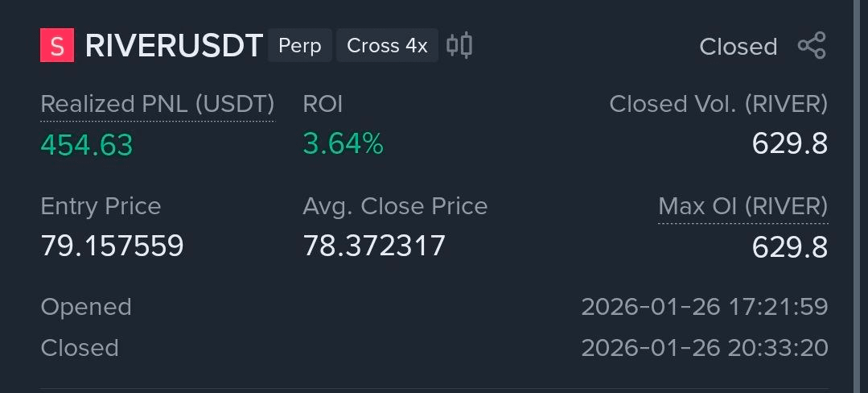868x393 pixels.
Task: Select the RIVERUSDT pair name
Action: (174, 46)
